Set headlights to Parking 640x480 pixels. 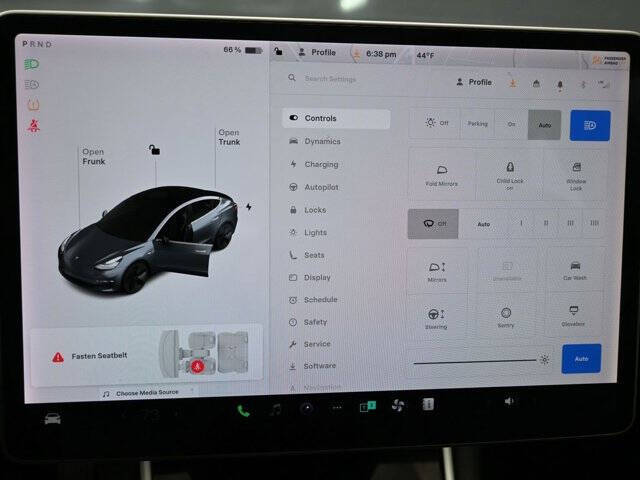click(477, 123)
